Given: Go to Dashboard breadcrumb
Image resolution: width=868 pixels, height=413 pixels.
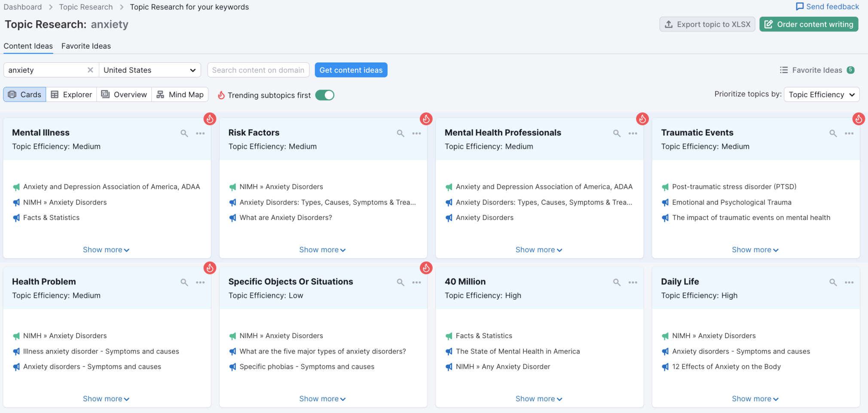Looking at the screenshot, I should click(x=23, y=7).
